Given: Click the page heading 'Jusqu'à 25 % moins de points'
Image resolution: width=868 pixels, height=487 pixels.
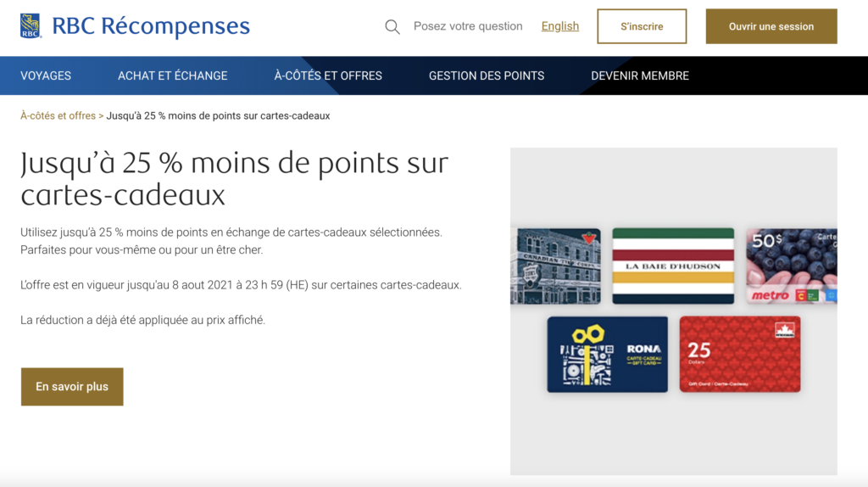Looking at the screenshot, I should pyautogui.click(x=234, y=178).
